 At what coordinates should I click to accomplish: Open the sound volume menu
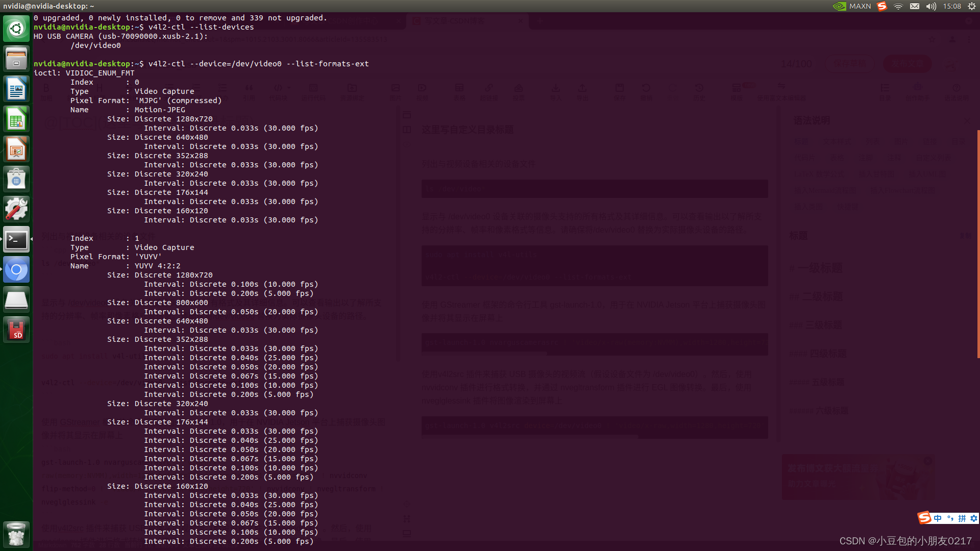(x=931, y=6)
